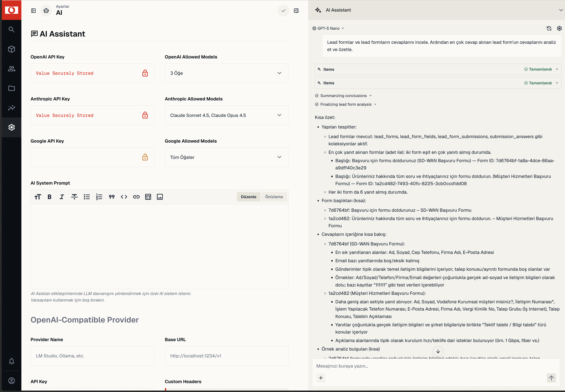Image resolution: width=565 pixels, height=392 pixels.
Task: Select the Italic formatting icon
Action: pos(62,197)
